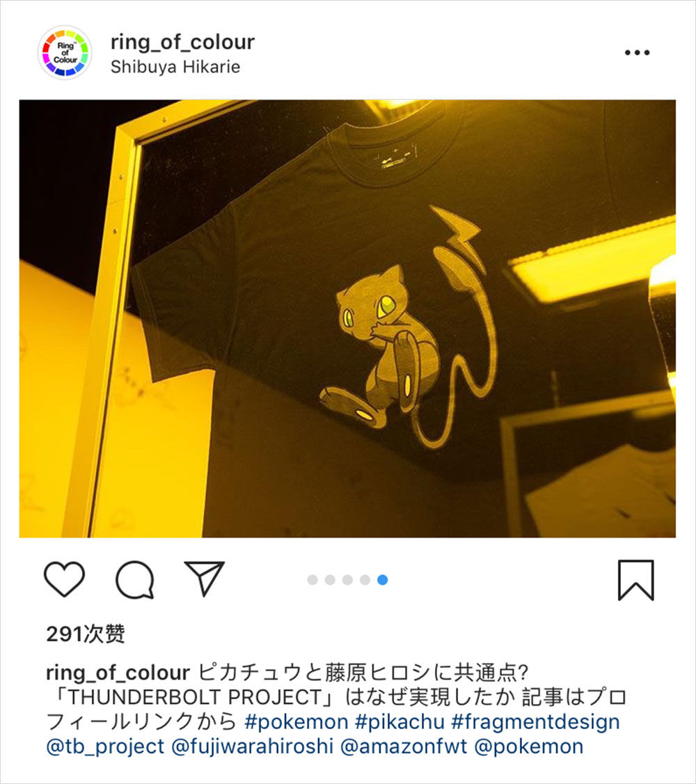Open the ring_of_colour username in the header
The width and height of the screenshot is (696, 784).
click(x=182, y=42)
